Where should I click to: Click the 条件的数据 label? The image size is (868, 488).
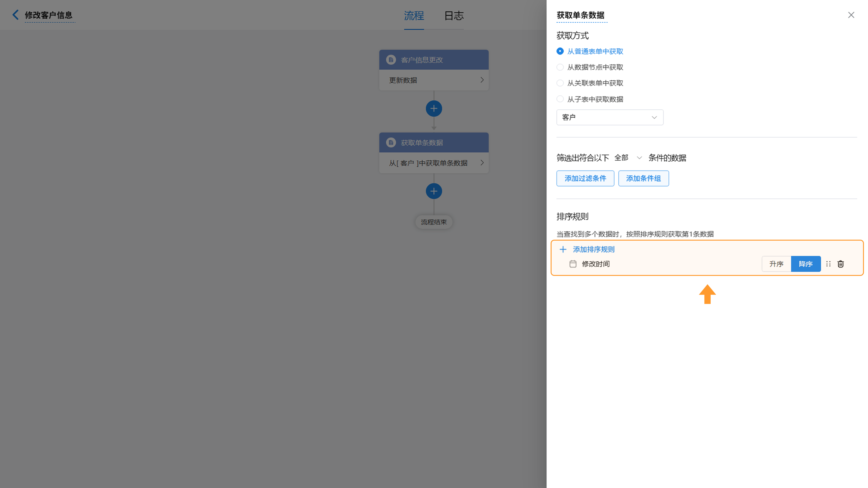[667, 158]
